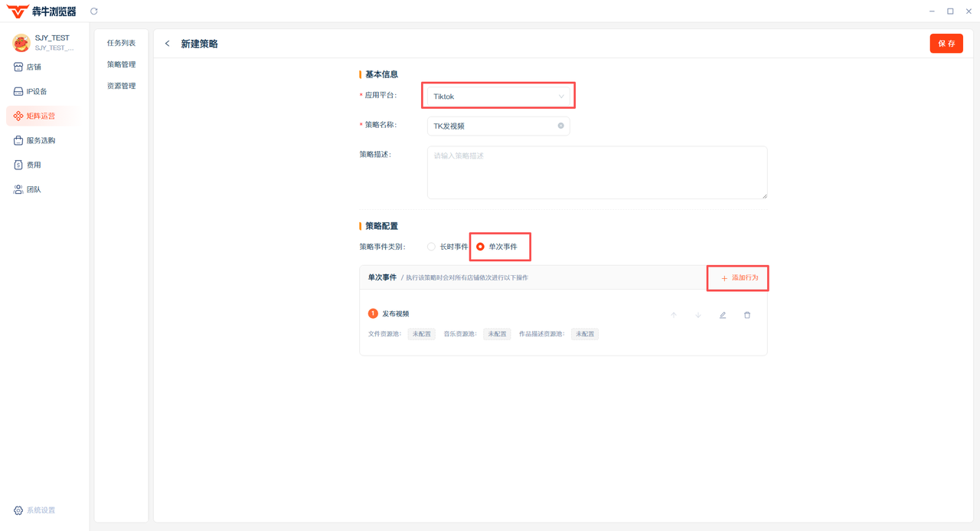980x531 pixels.
Task: Click the 添加行为 button
Action: tap(739, 277)
